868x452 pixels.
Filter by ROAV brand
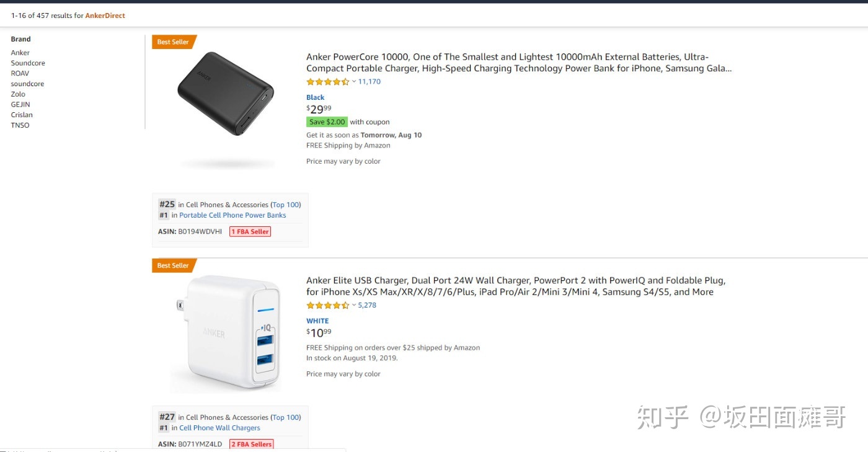(20, 73)
